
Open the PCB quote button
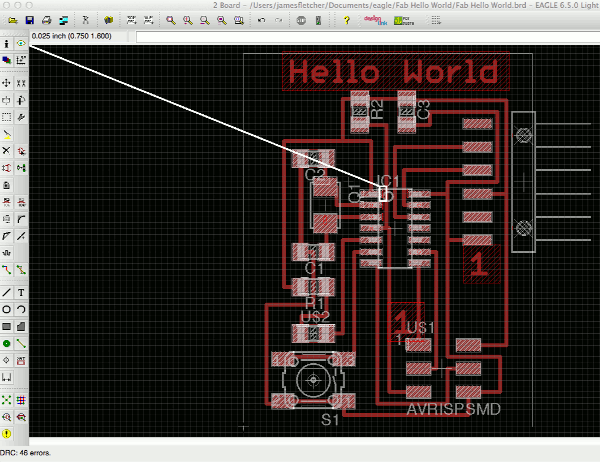404,20
